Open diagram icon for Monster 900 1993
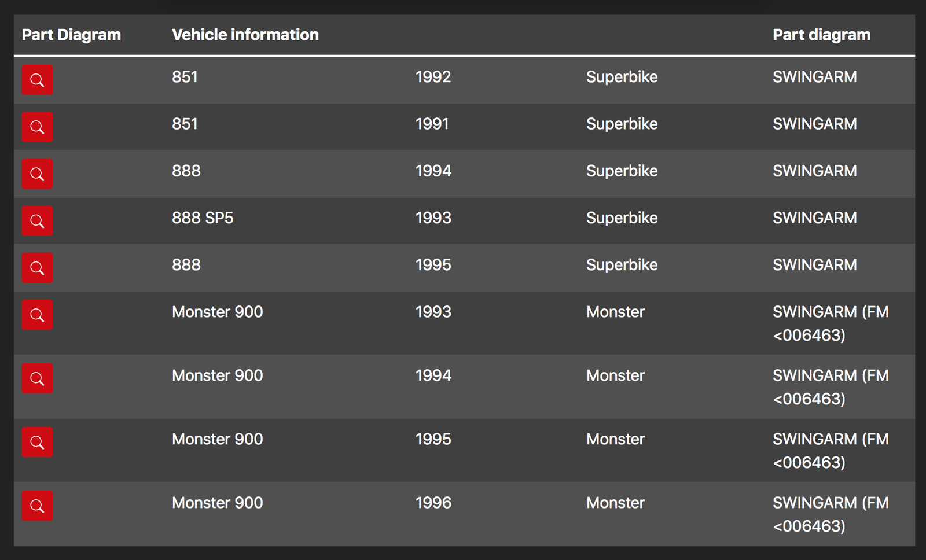This screenshot has height=560, width=926. [37, 315]
